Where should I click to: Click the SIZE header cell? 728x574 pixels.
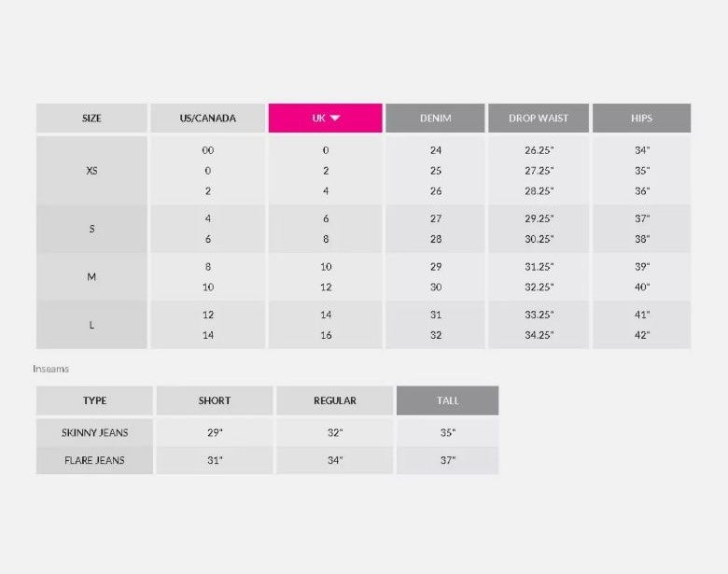click(x=91, y=118)
